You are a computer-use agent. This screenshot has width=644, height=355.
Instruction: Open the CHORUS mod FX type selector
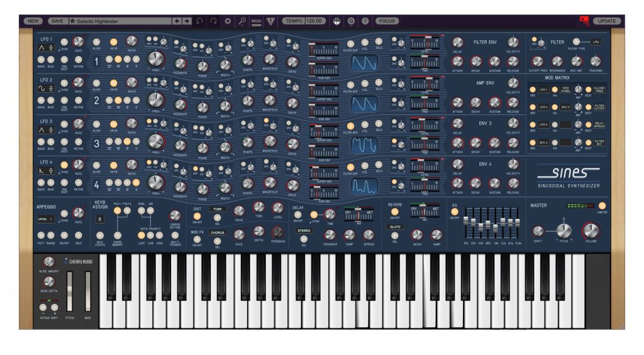point(217,232)
